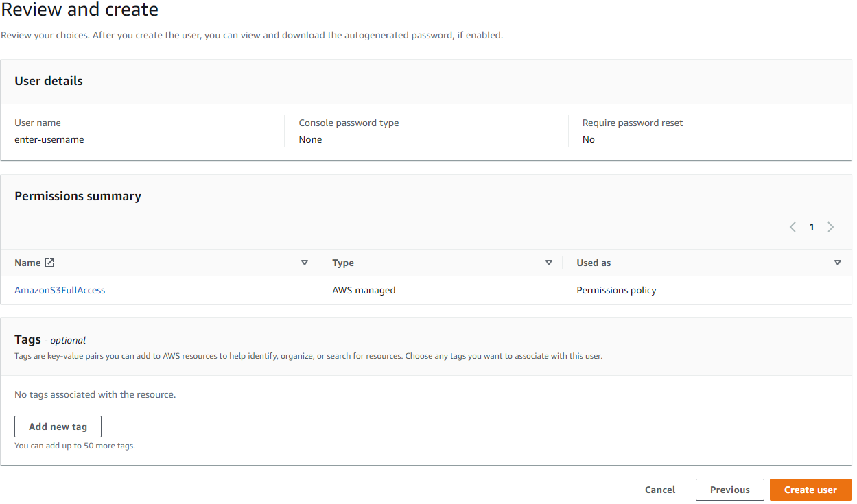Sort permissions using the Type column arrow
Screen dimensions: 857x504
(549, 263)
